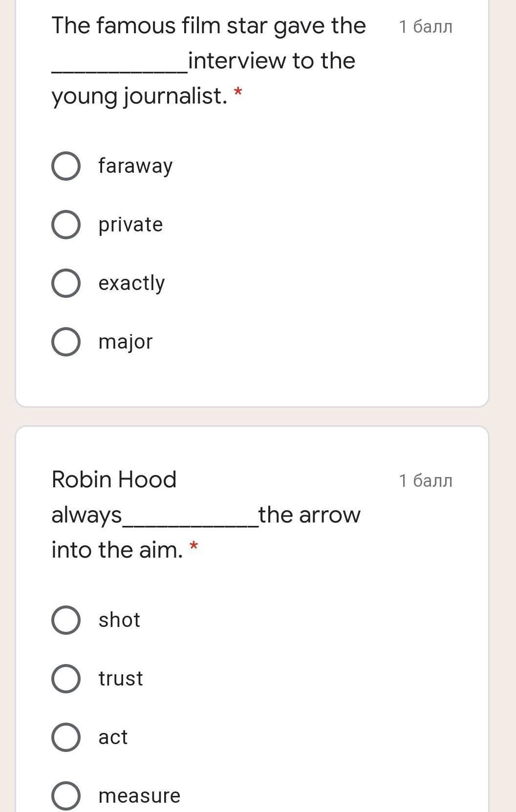Select the radio circle beside 'measure'
The image size is (516, 812).
[66, 796]
